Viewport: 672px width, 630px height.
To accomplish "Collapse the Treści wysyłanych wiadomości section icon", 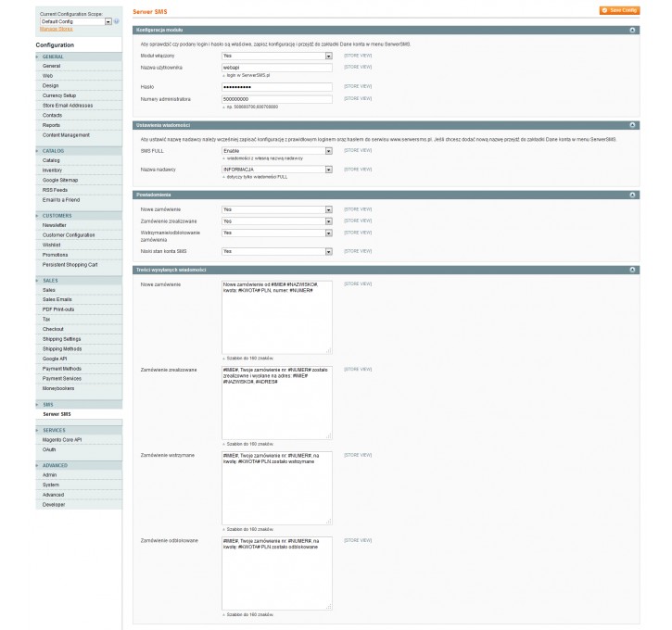I will [x=632, y=270].
